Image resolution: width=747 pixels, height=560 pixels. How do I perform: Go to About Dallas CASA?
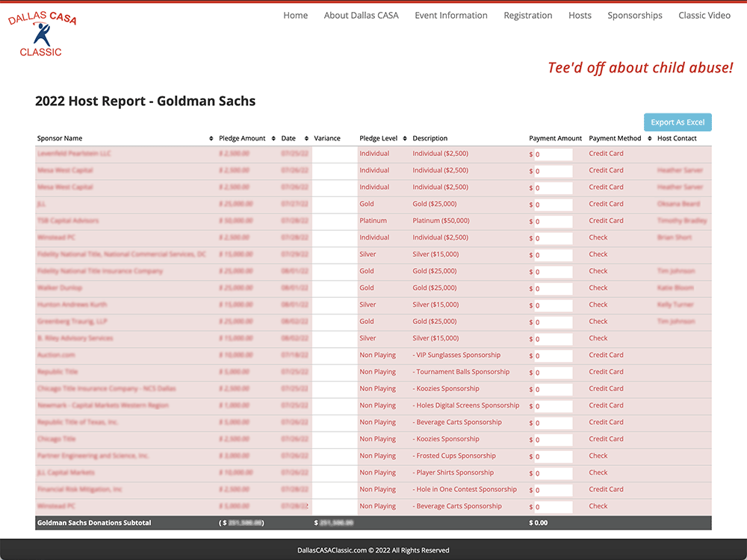361,15
